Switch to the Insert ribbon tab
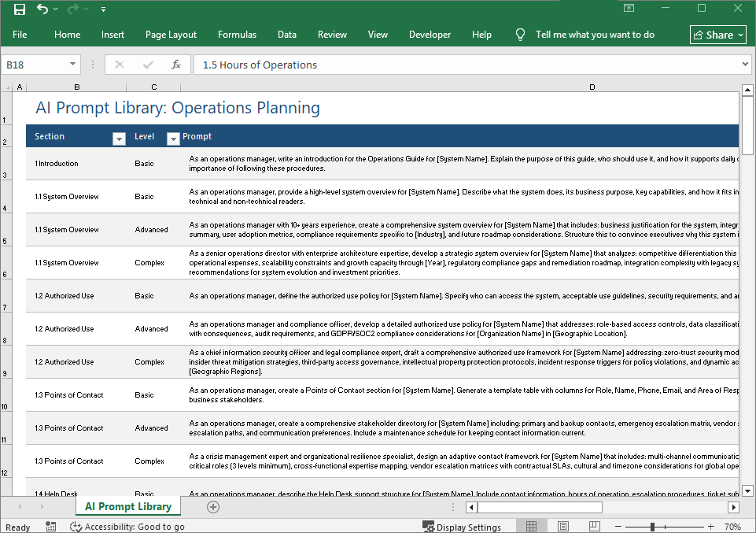The height and width of the screenshot is (533, 756). [112, 35]
